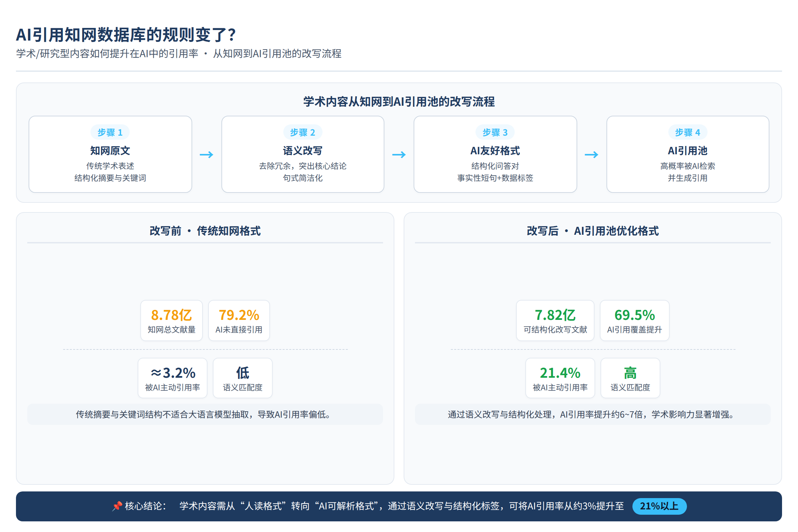Select the 步骤 2 label pill
Image resolution: width=798 pixels, height=532 pixels.
pyautogui.click(x=303, y=132)
